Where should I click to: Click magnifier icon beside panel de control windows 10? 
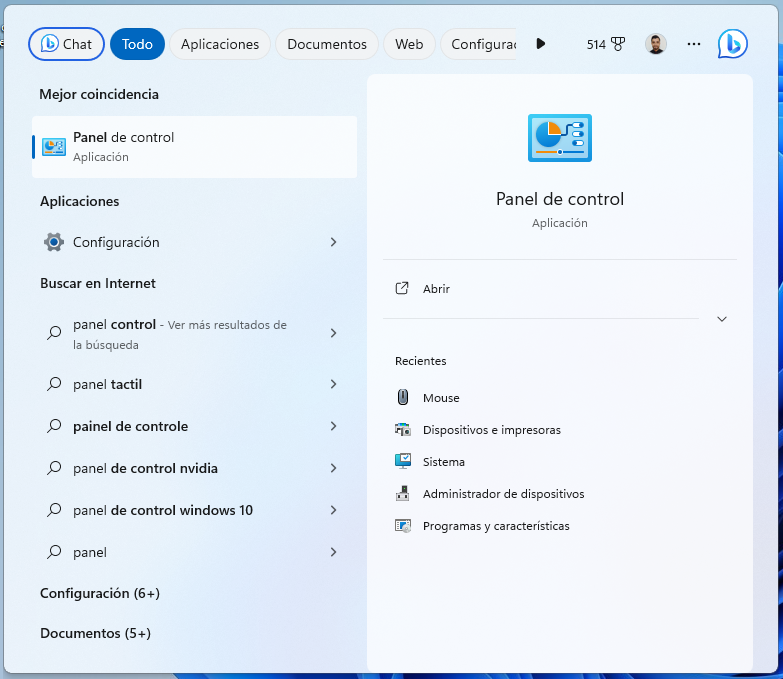pos(54,510)
